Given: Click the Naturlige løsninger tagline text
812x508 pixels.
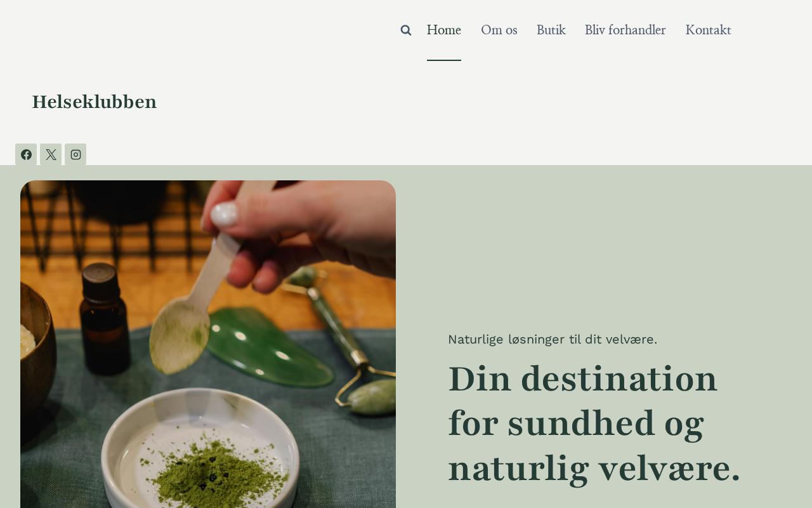Looking at the screenshot, I should tap(553, 339).
